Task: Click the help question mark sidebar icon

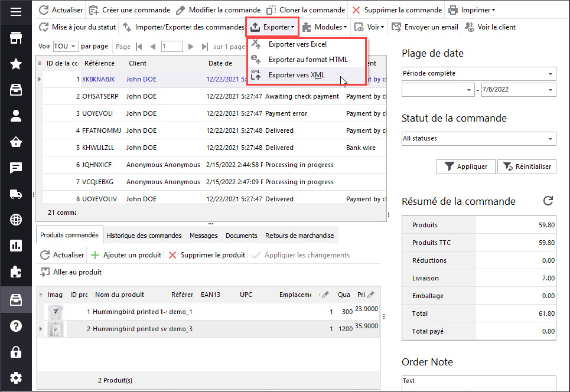Action: click(16, 325)
